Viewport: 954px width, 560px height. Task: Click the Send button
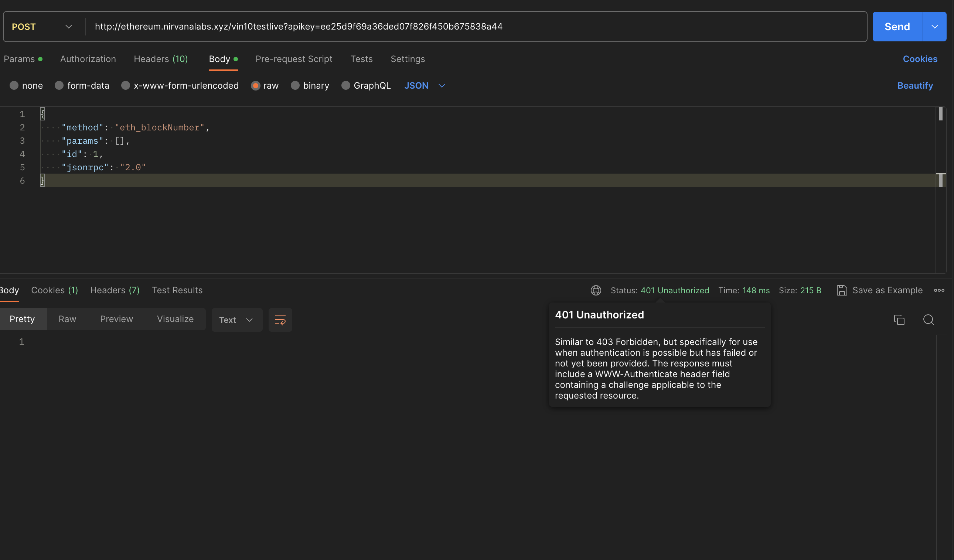click(897, 27)
